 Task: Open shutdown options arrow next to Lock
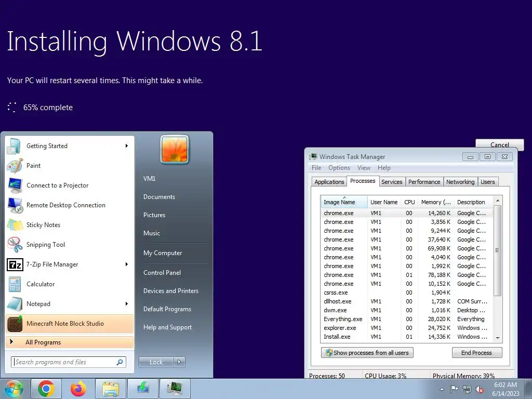(179, 362)
